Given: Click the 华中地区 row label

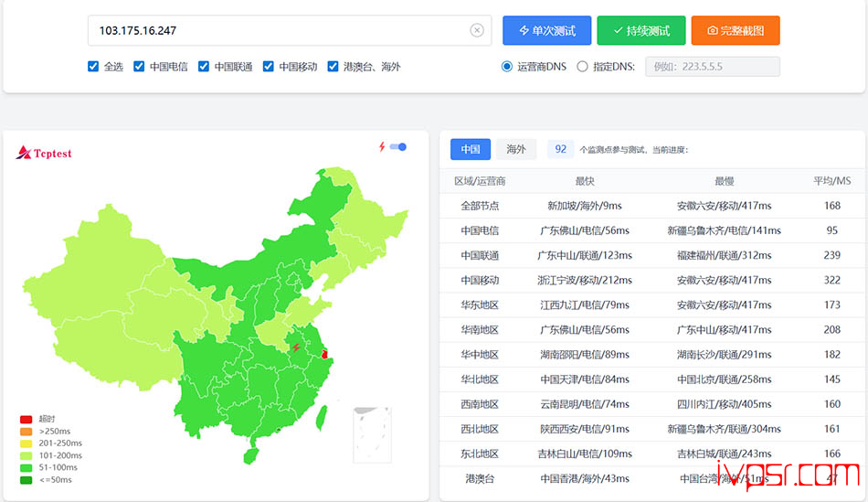Looking at the screenshot, I should [x=480, y=355].
